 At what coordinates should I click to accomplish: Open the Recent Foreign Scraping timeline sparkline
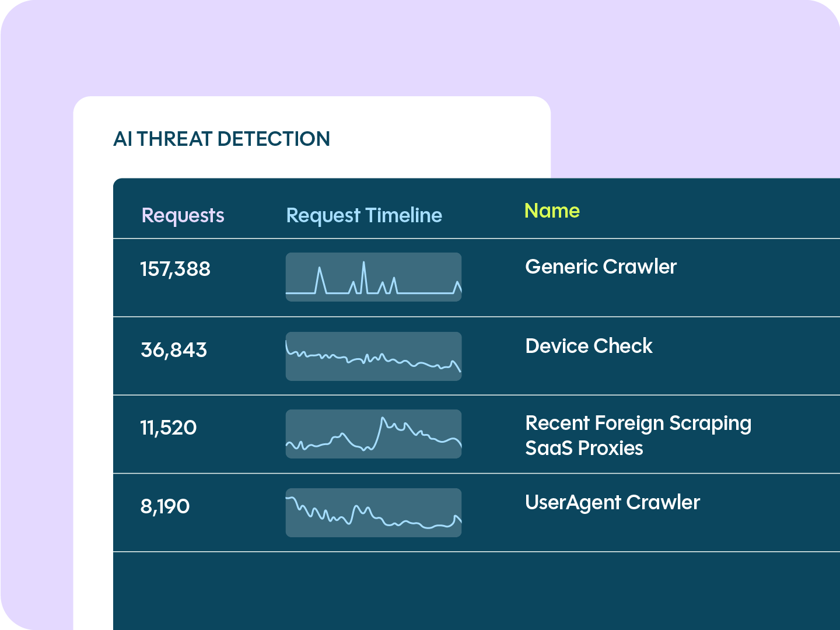pos(373,434)
